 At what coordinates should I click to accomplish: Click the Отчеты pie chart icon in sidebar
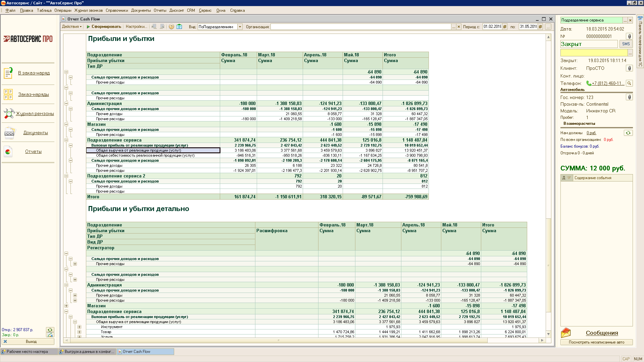click(8, 152)
